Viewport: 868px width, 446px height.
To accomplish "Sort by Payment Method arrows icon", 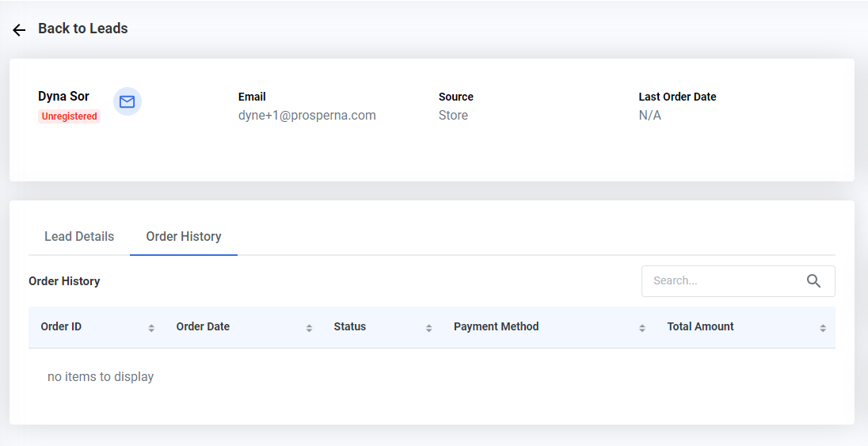I will coord(642,328).
